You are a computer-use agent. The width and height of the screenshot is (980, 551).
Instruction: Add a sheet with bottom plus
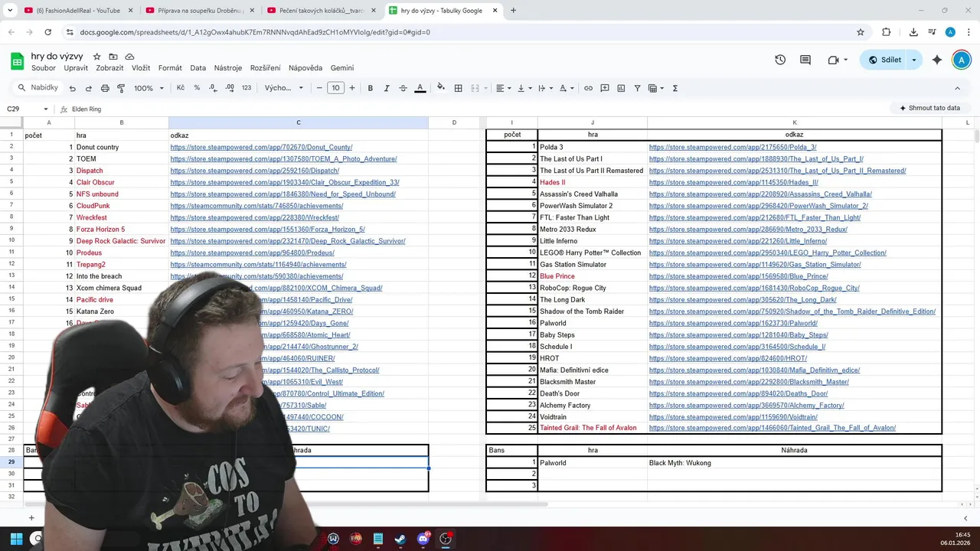(31, 518)
